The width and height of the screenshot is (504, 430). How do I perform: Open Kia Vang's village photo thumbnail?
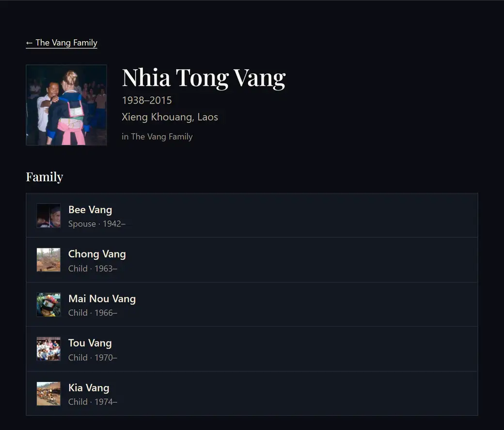click(x=48, y=394)
